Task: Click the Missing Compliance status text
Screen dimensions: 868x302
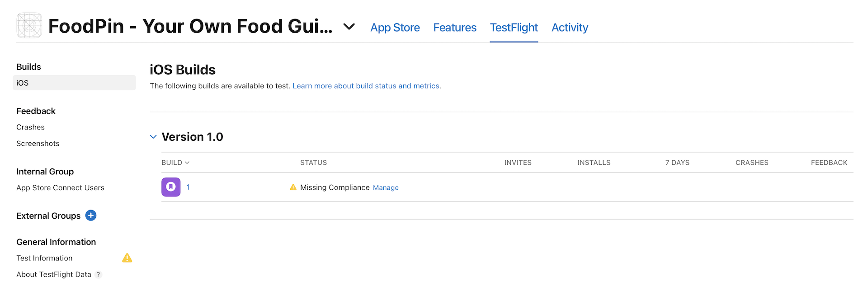Action: pos(335,187)
